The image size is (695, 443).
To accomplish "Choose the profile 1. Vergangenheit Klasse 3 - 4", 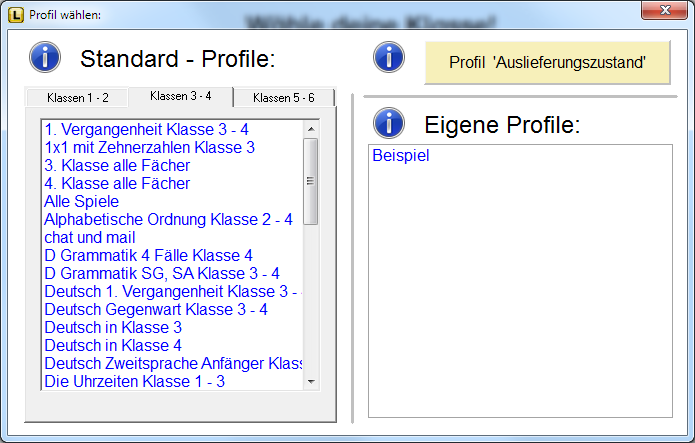I will click(146, 129).
